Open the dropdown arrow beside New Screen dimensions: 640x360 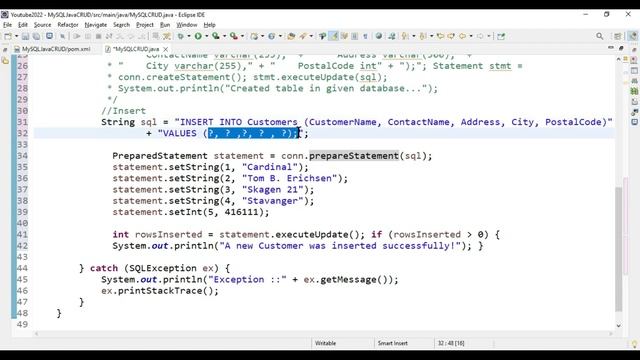click(x=17, y=36)
